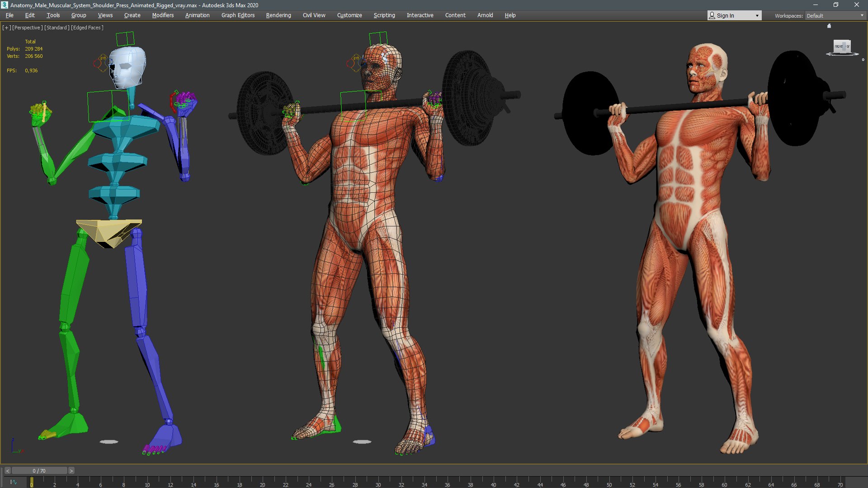Open the Customize menu
The image size is (868, 488).
tap(349, 15)
